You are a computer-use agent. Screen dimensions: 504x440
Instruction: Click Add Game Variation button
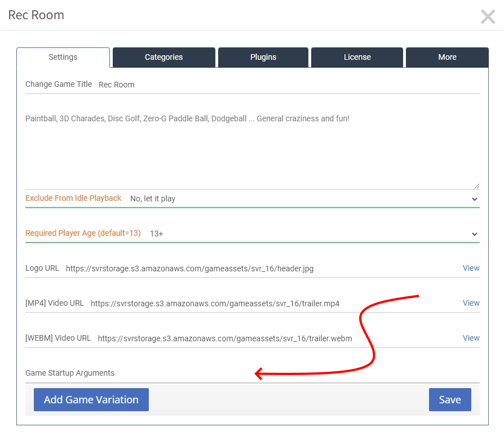[91, 399]
